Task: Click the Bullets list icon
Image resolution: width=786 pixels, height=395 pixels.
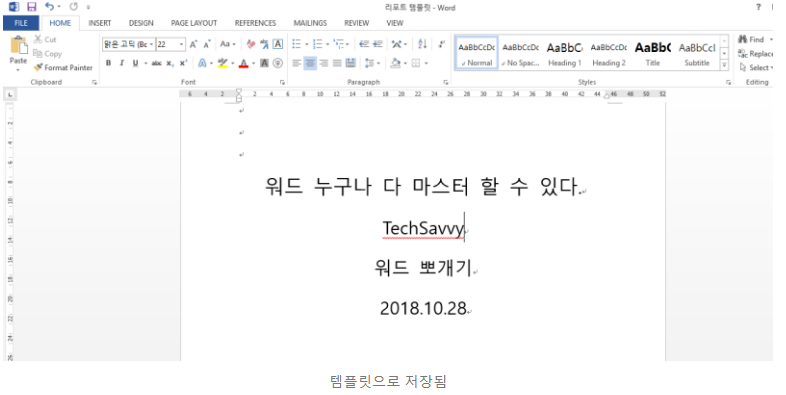Action: (297, 44)
